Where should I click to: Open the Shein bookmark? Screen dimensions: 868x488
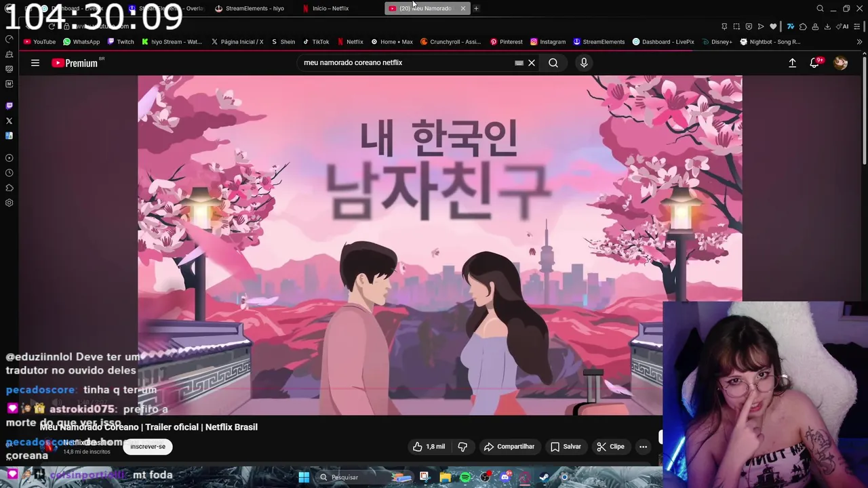coord(283,42)
